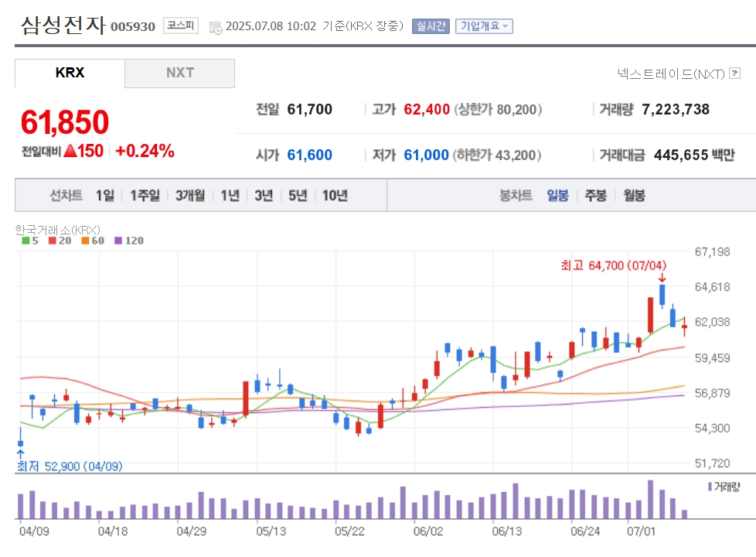The height and width of the screenshot is (557, 756).
Task: Click the x-axis date label 04/29
Action: (192, 531)
